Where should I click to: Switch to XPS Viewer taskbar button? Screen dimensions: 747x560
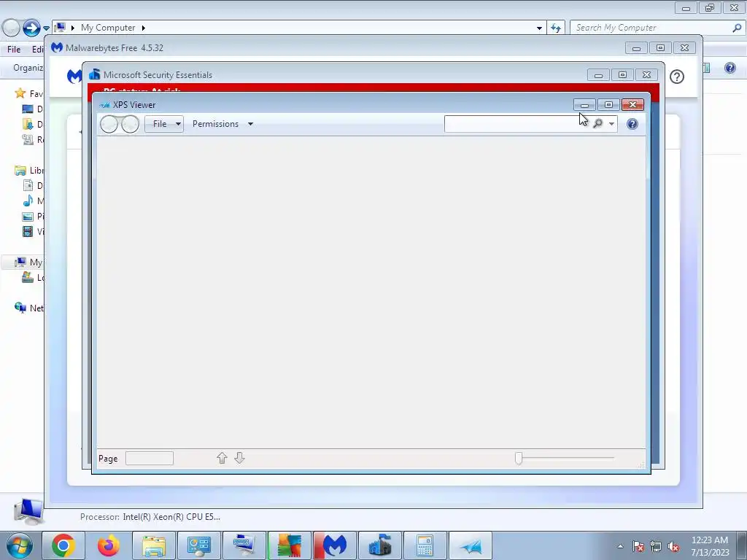[x=471, y=545]
